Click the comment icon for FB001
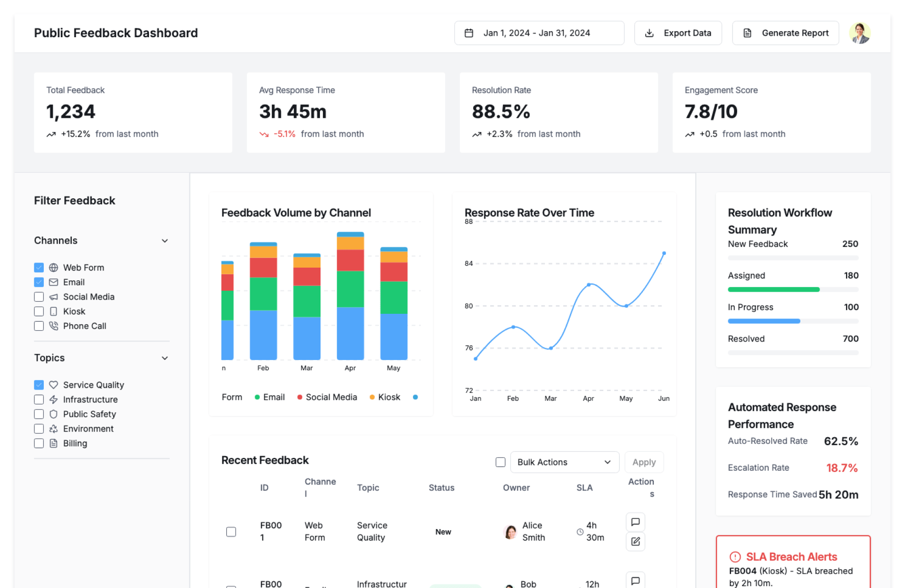 click(x=635, y=522)
